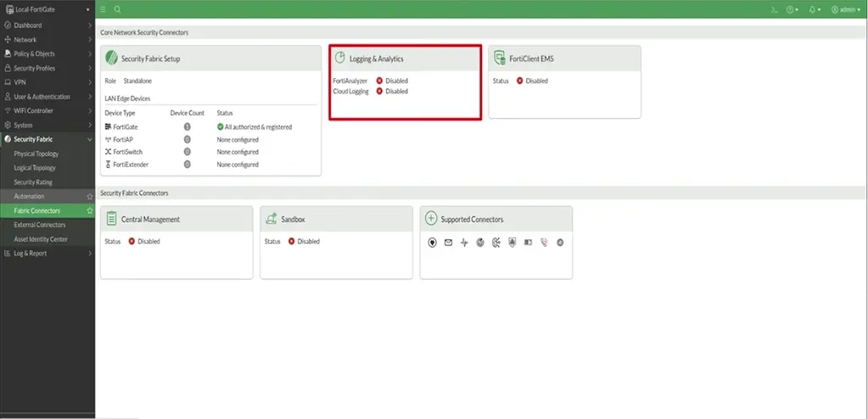Image resolution: width=868 pixels, height=419 pixels.
Task: Click the hub-arrows connector icon
Action: [x=496, y=243]
